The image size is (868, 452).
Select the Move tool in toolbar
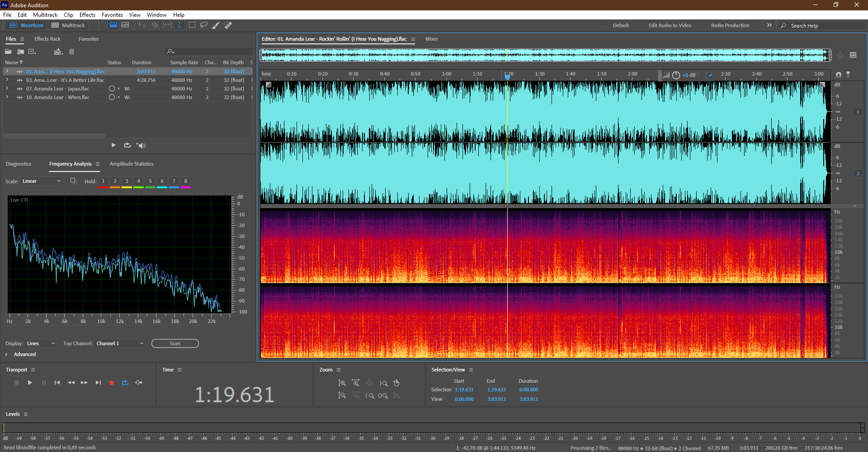pyautogui.click(x=142, y=25)
